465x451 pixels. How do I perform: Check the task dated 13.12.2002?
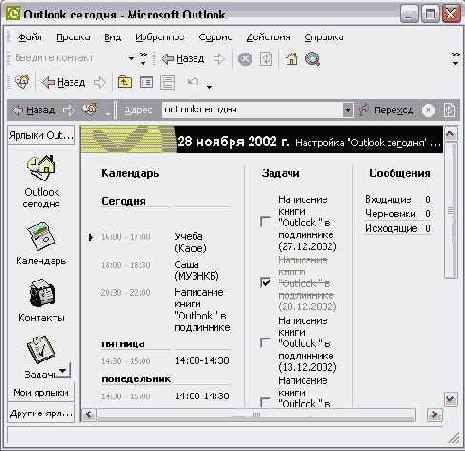point(265,343)
